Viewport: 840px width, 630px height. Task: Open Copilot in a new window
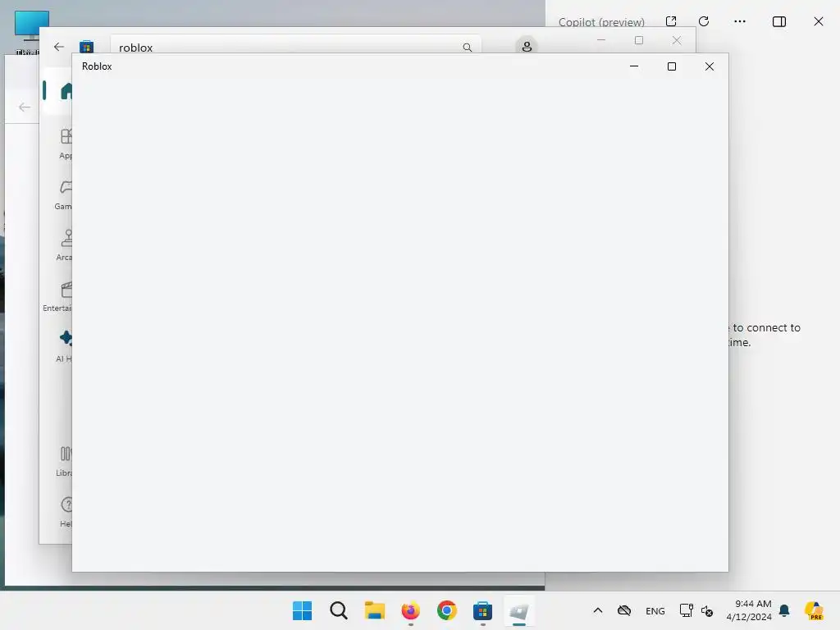click(671, 21)
